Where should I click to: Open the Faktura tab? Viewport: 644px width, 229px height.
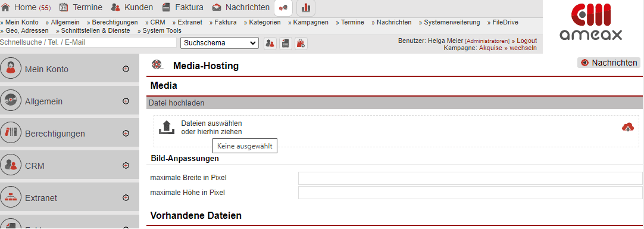pyautogui.click(x=183, y=7)
